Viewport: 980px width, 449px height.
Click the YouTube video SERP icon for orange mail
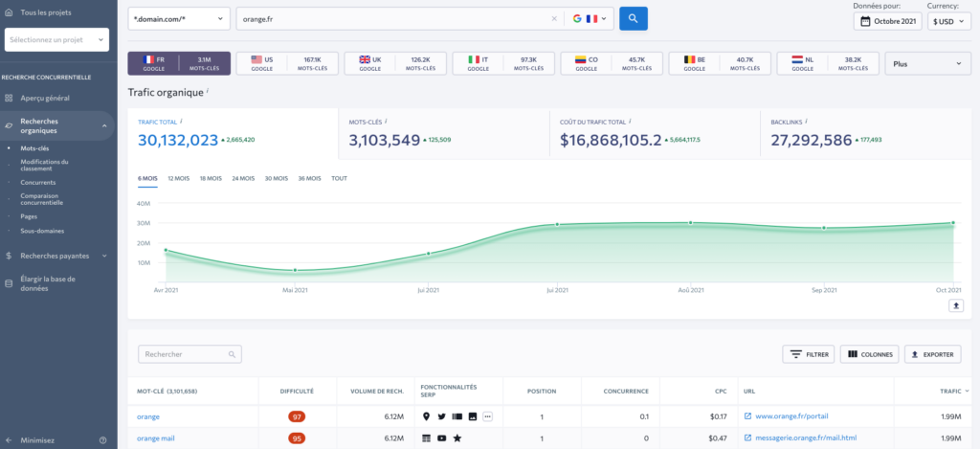point(442,438)
